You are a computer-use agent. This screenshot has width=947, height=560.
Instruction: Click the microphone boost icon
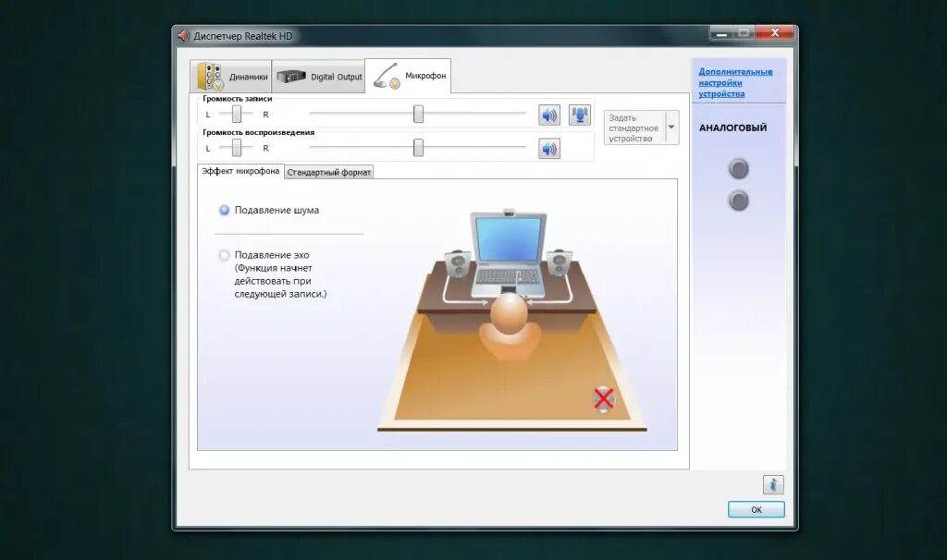click(x=580, y=115)
